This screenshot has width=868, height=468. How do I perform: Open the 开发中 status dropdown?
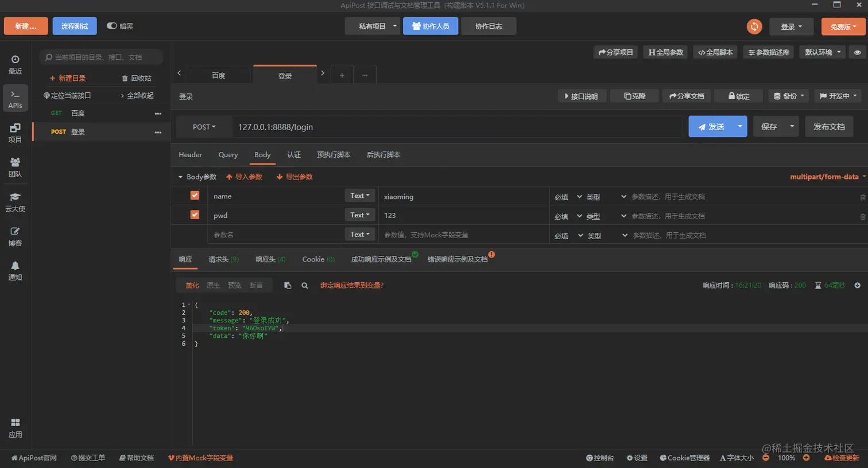(838, 96)
